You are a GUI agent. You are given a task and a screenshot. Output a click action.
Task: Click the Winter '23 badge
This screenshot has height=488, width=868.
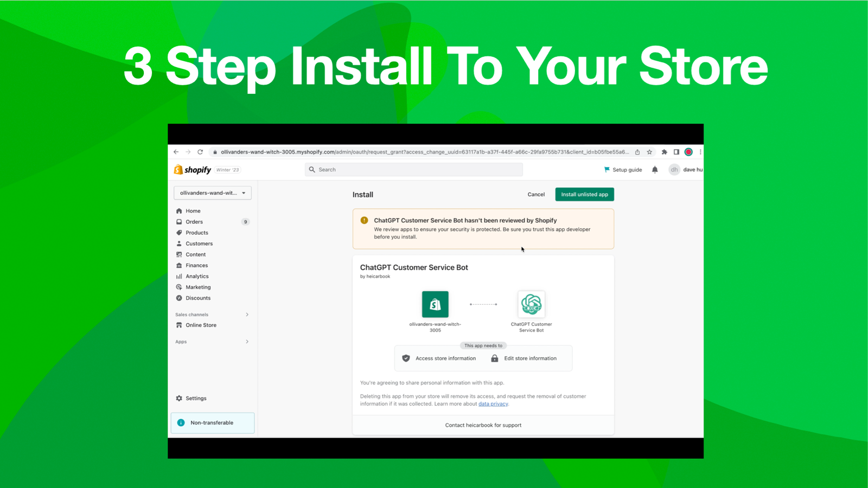[228, 170]
